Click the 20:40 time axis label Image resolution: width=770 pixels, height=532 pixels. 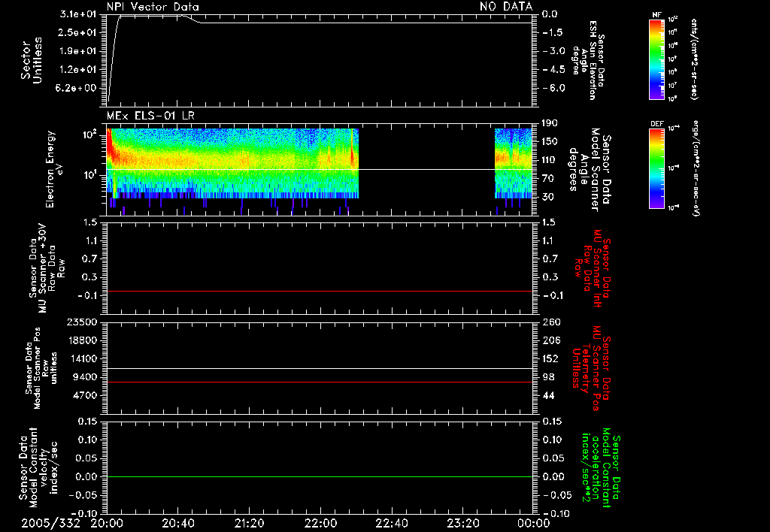177,523
